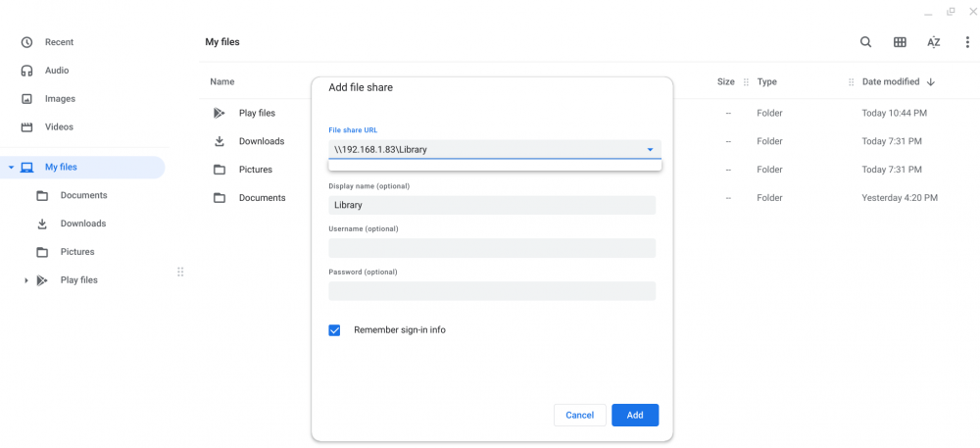
Task: Click the Password input field
Action: point(493,291)
